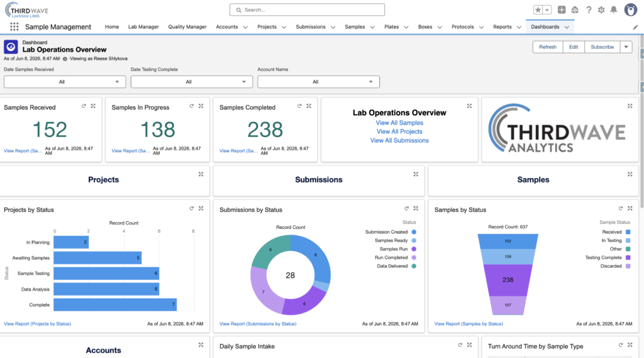644x358 pixels.
Task: Click the global search field
Action: pyautogui.click(x=307, y=10)
